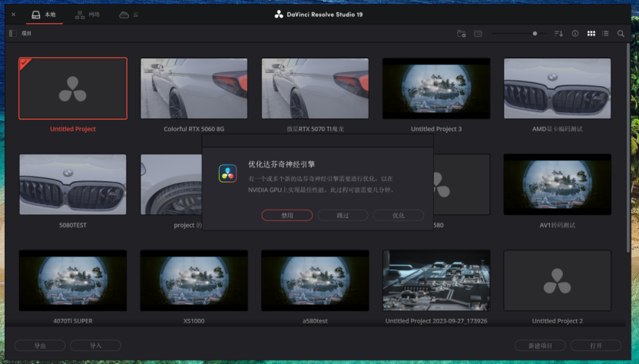Click the AV1转码测试 name label
The width and height of the screenshot is (639, 364).
558,225
